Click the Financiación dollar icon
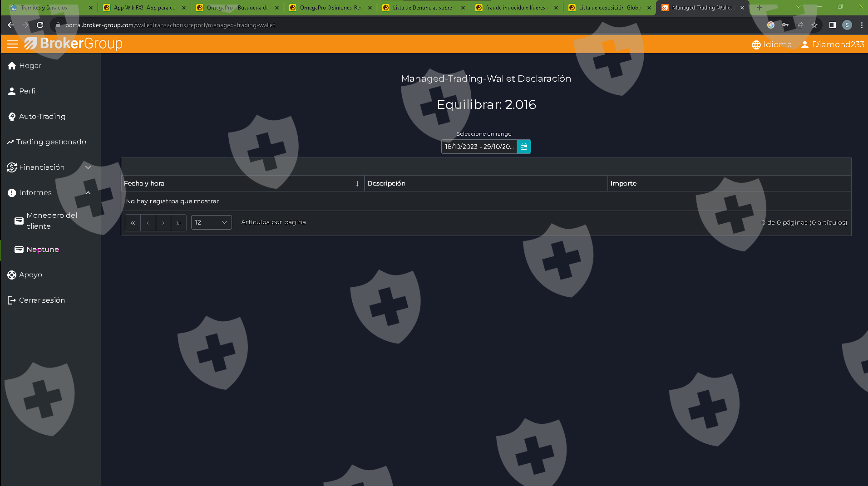This screenshot has height=486, width=868. pos(12,167)
